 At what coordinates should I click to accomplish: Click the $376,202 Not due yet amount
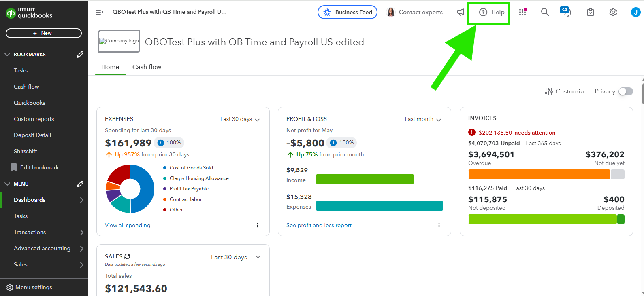[x=605, y=154]
